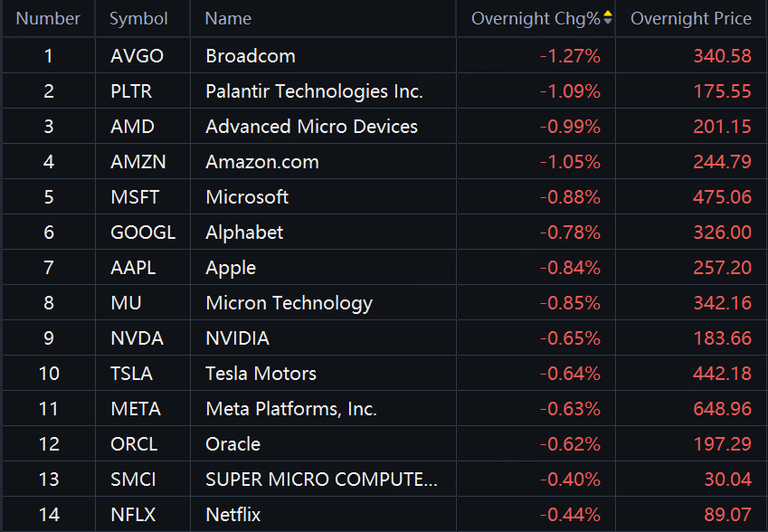Open the MSFT ticker
The image size is (768, 532).
135,197
